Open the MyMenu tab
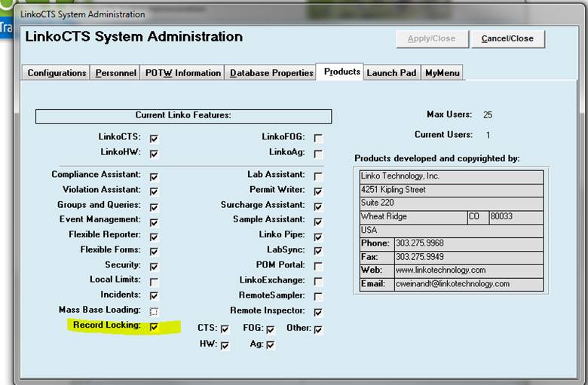Screen dimensions: 588x385 (x=442, y=73)
